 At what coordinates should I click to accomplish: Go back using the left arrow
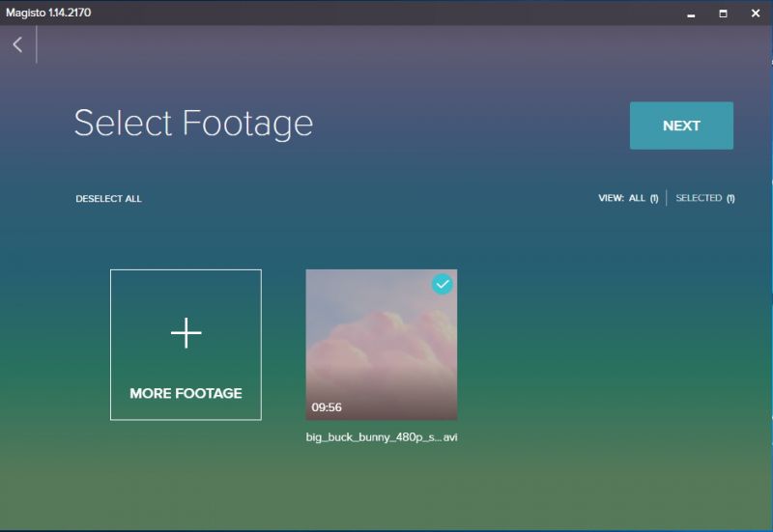(x=17, y=44)
